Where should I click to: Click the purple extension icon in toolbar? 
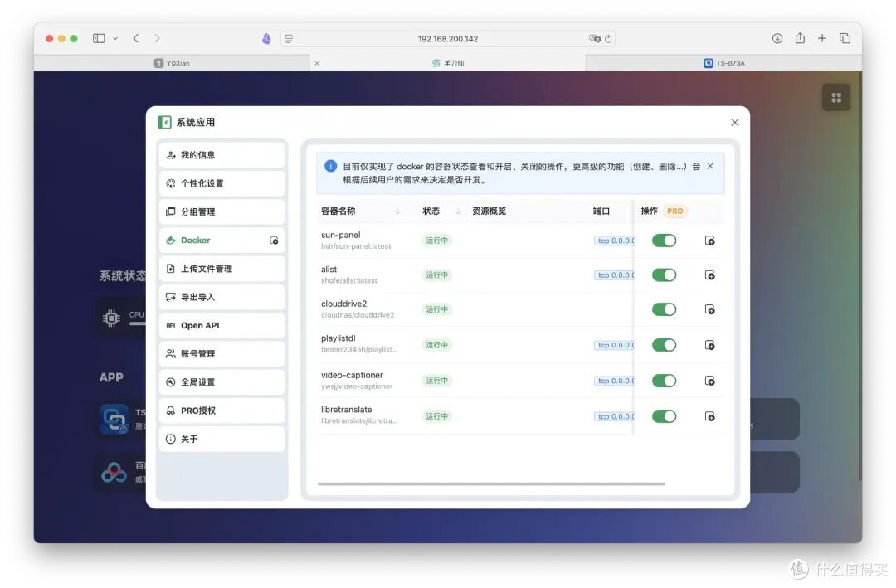pos(266,38)
